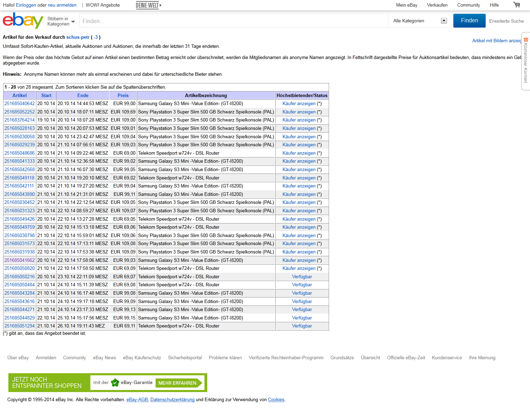Sort table by Preis column header

pyautogui.click(x=123, y=96)
